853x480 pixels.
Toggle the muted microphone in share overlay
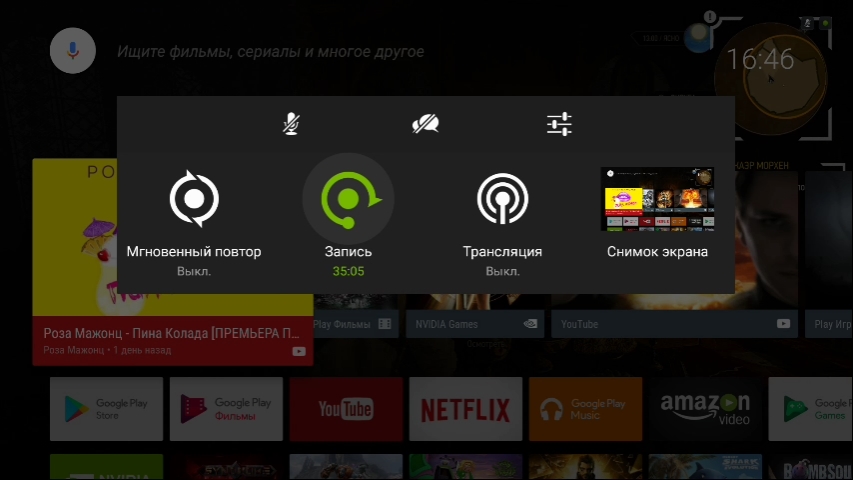click(291, 124)
